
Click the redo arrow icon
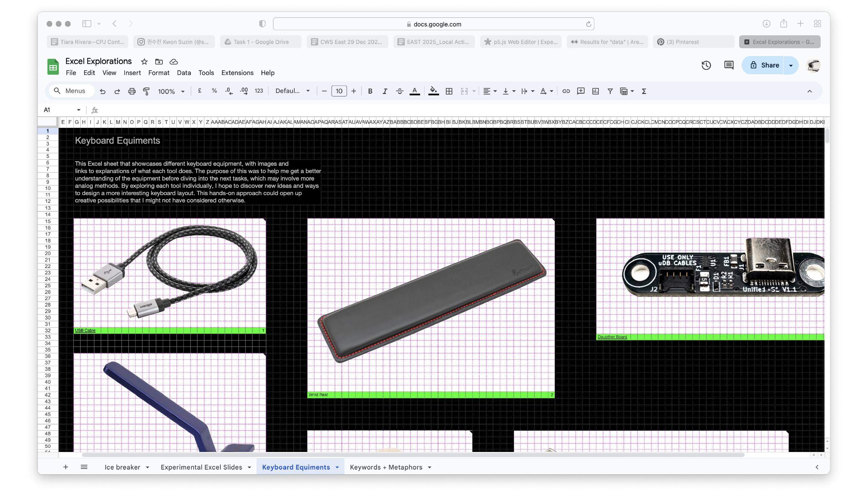click(x=117, y=91)
